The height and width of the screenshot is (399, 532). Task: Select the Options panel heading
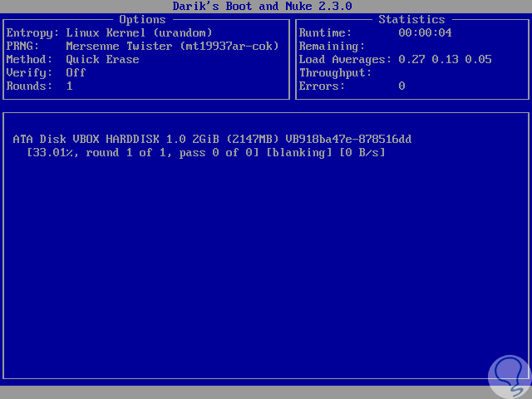point(142,20)
